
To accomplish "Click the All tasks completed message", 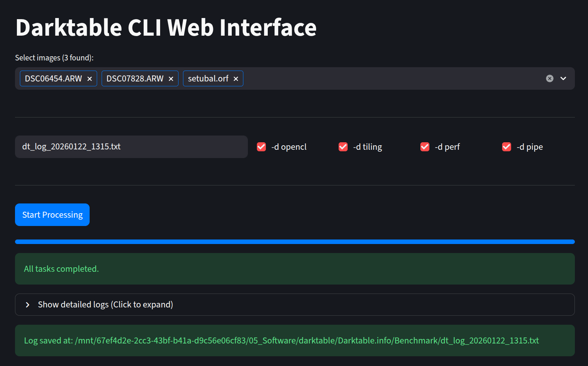I will point(61,269).
